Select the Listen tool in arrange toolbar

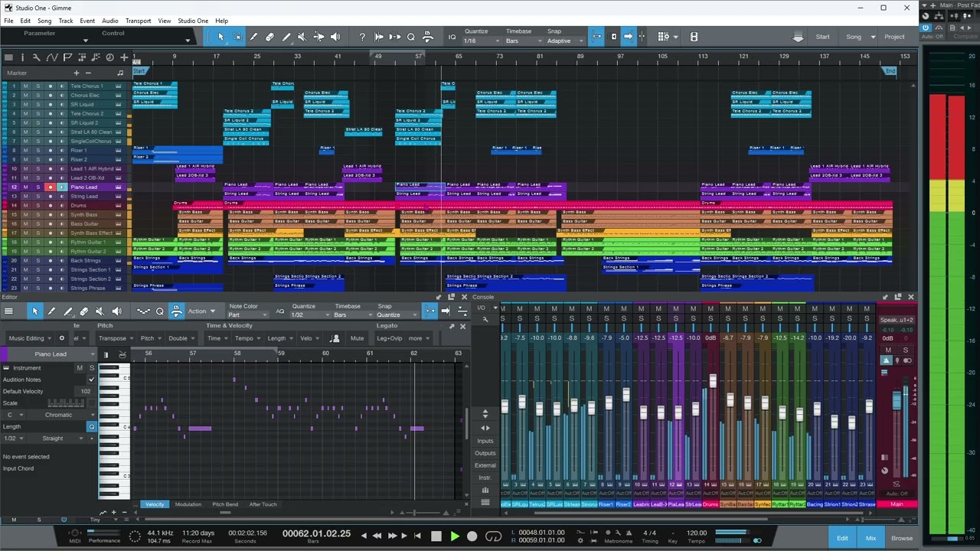pyautogui.click(x=335, y=37)
